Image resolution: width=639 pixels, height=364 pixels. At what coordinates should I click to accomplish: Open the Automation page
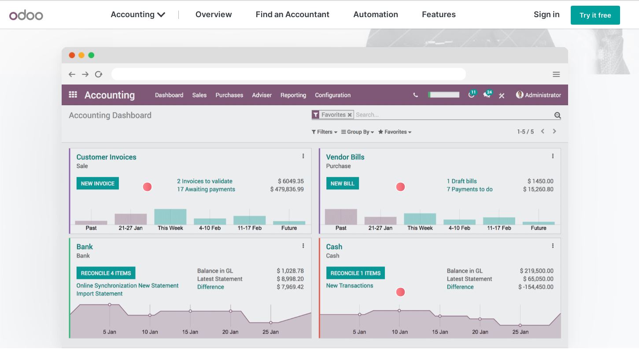pos(376,15)
